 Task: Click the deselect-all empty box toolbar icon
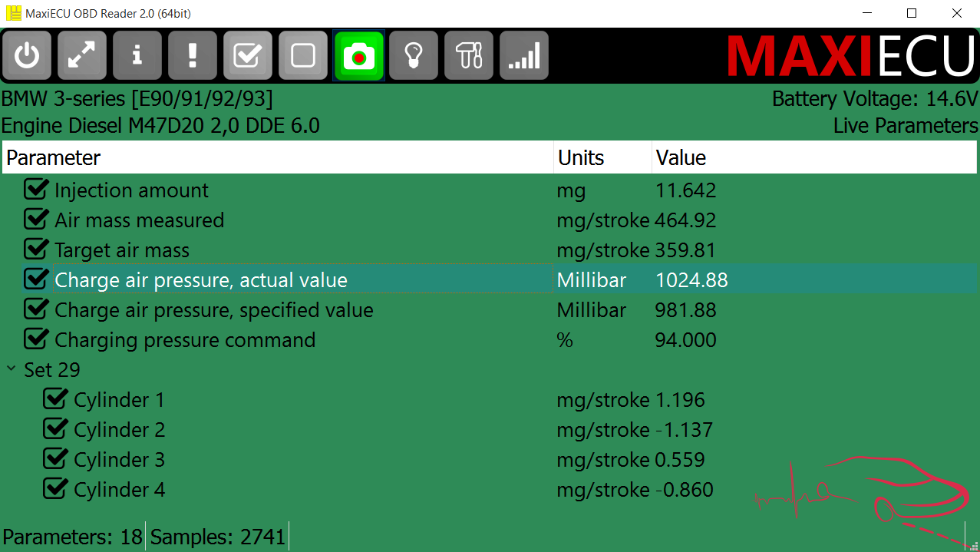pos(303,55)
